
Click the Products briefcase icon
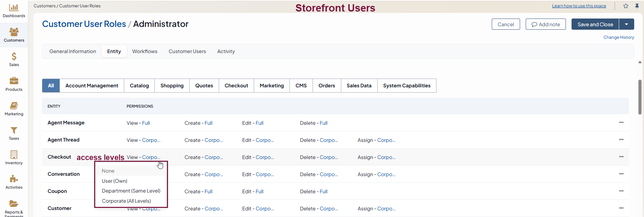coord(14,81)
